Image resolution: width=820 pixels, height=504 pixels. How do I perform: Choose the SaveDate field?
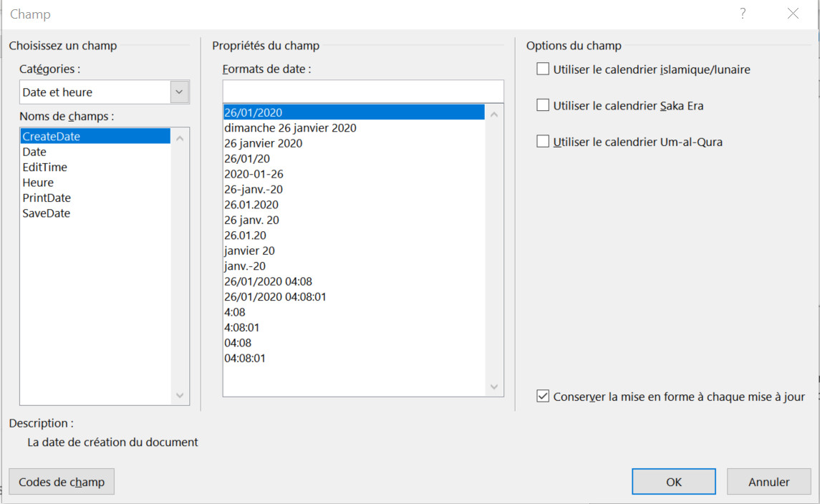(46, 213)
